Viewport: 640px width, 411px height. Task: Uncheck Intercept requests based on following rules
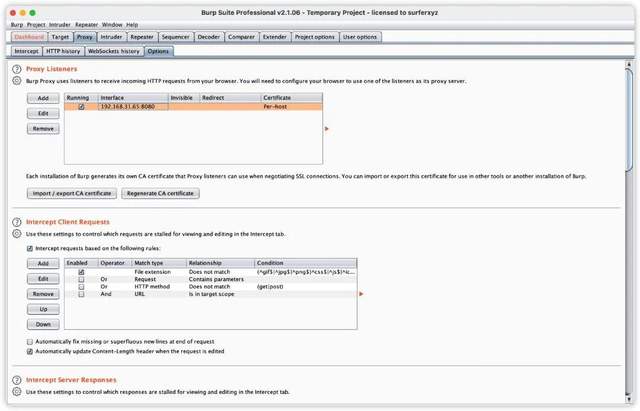point(30,249)
